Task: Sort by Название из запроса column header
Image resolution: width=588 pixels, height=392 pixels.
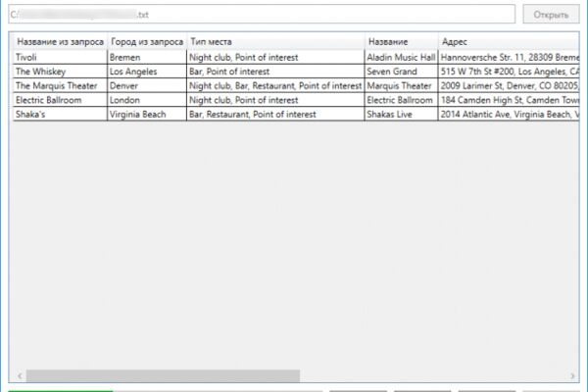Action: (61, 41)
